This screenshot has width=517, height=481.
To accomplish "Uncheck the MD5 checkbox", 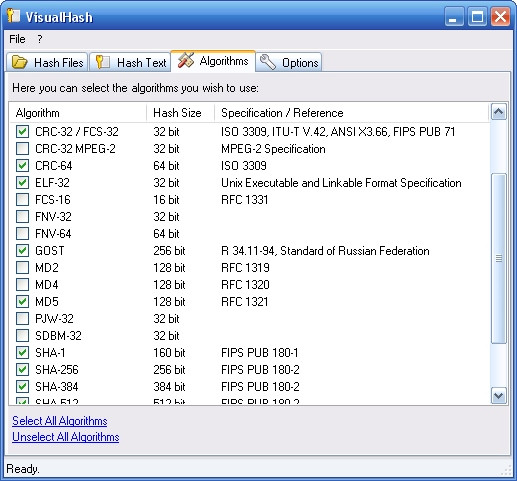I will point(22,302).
